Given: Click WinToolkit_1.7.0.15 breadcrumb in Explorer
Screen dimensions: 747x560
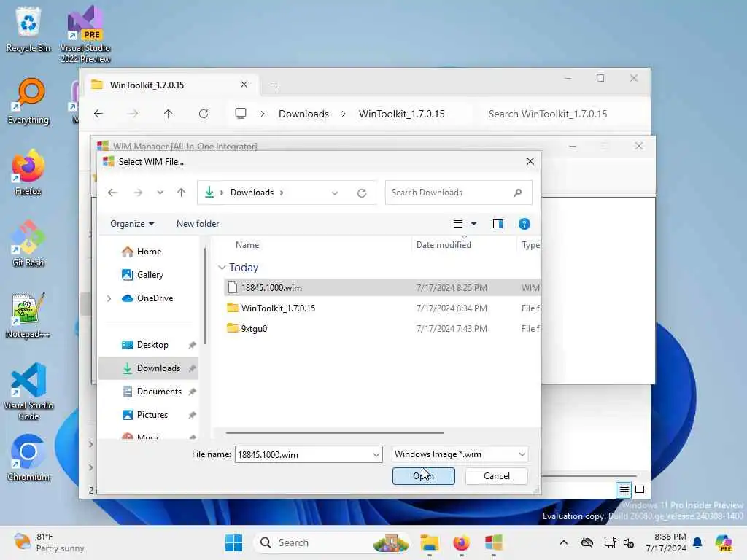Looking at the screenshot, I should coord(402,114).
